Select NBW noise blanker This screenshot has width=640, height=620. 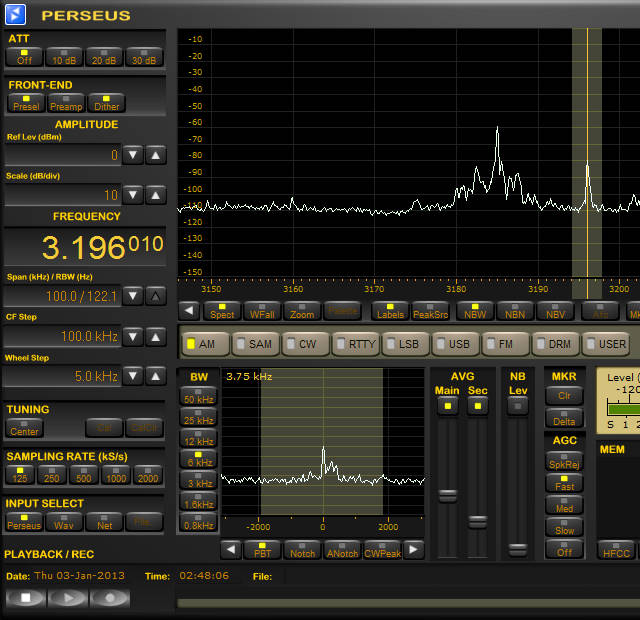pos(475,311)
